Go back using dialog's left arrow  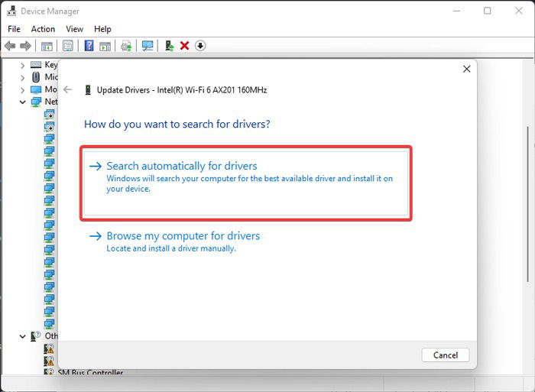tap(67, 89)
